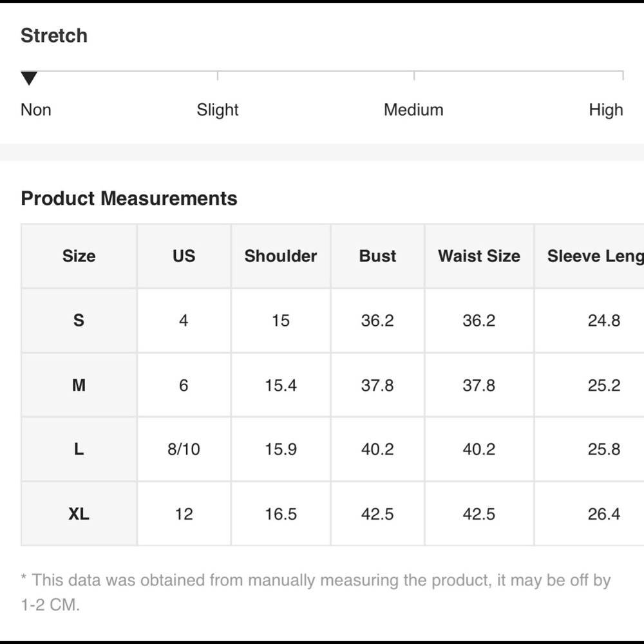Click the Size column header
644x644 pixels.
tap(79, 256)
